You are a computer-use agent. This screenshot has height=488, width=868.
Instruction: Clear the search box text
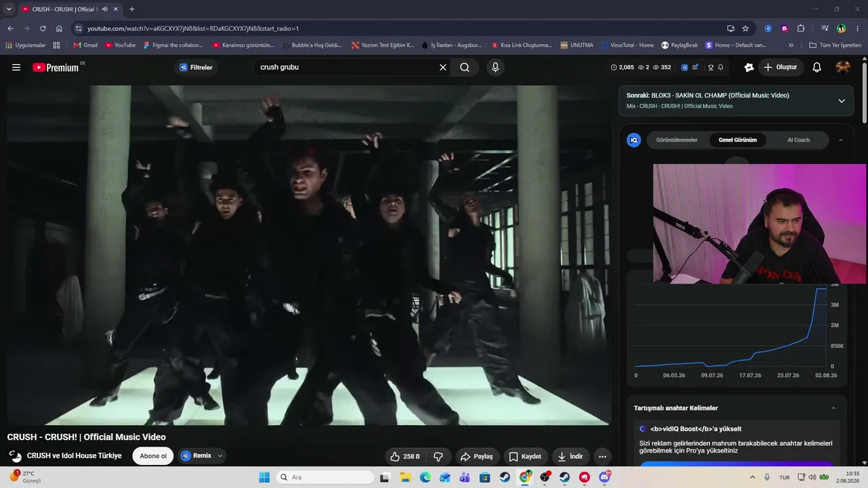point(443,67)
